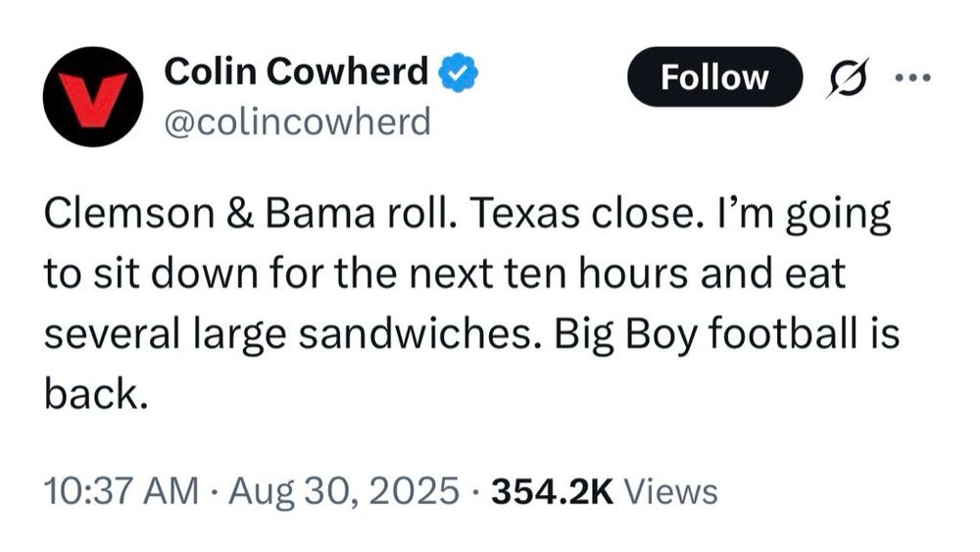Open the 354.2K view count
980x552 pixels.
(x=553, y=491)
